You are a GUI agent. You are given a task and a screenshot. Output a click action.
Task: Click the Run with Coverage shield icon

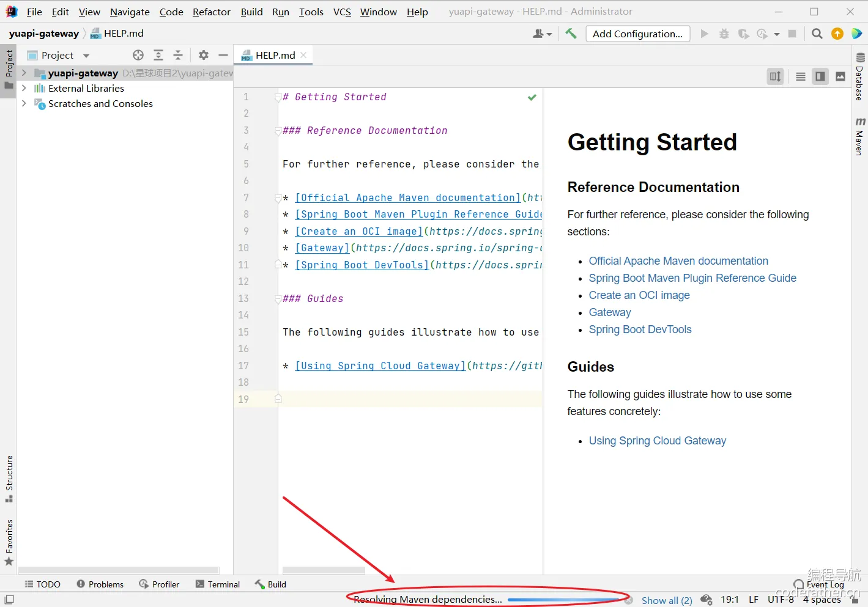click(x=743, y=34)
